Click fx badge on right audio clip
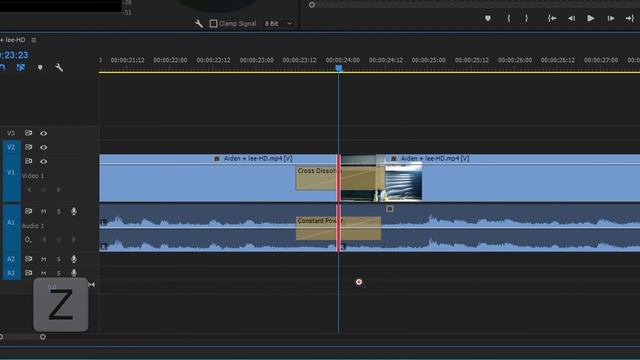 click(390, 209)
